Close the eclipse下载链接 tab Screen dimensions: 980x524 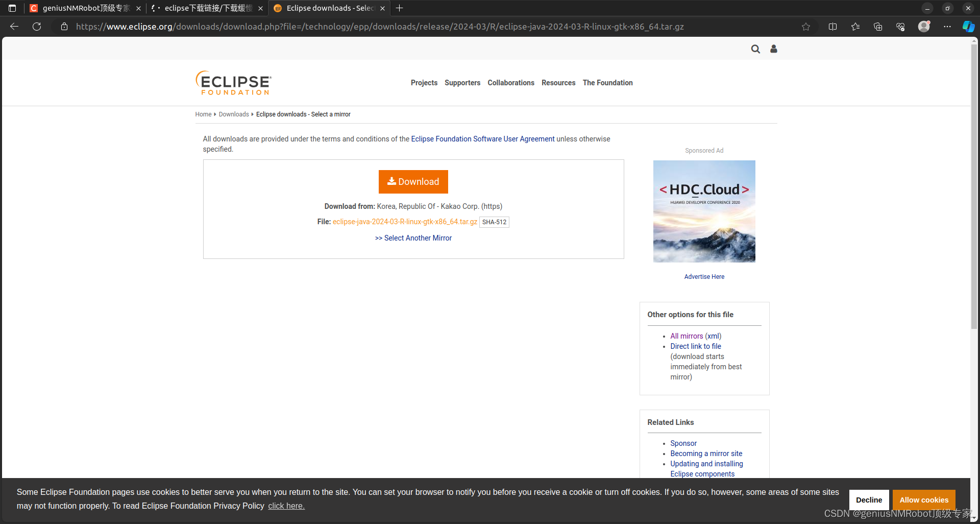point(260,8)
